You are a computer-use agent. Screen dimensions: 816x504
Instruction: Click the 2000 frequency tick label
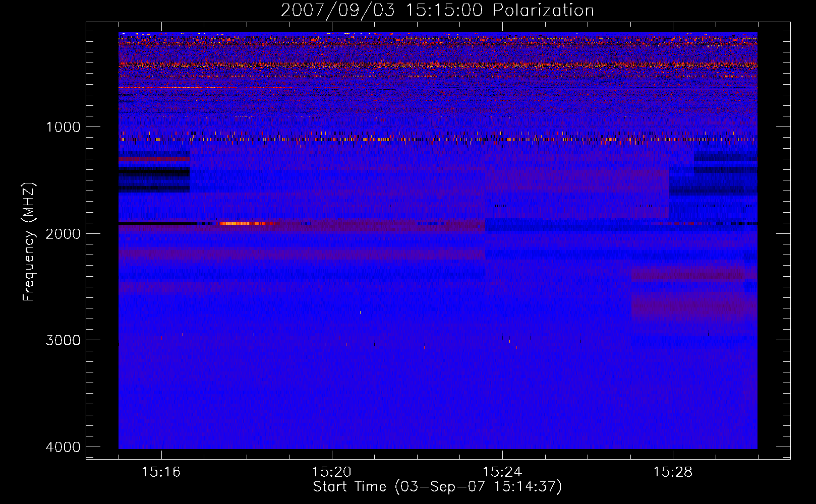tap(63, 233)
